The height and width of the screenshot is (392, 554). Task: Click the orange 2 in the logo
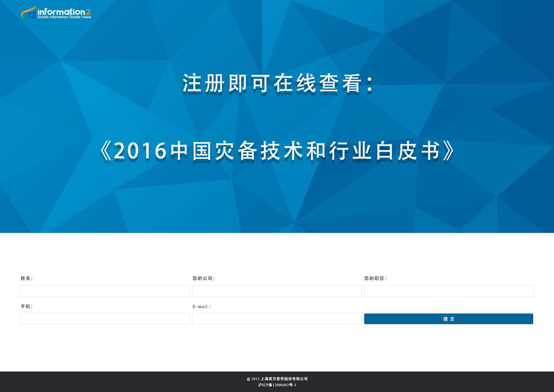coord(88,12)
